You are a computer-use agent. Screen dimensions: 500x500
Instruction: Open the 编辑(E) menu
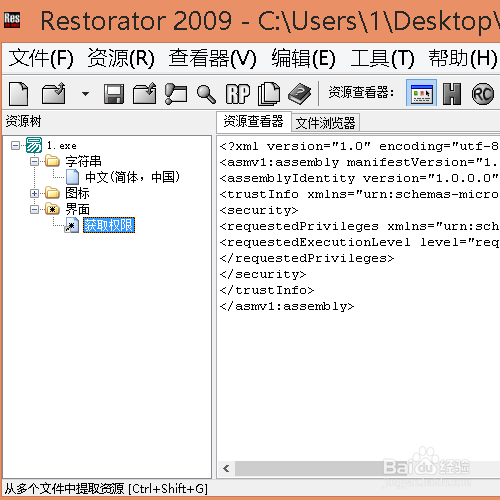(x=303, y=58)
